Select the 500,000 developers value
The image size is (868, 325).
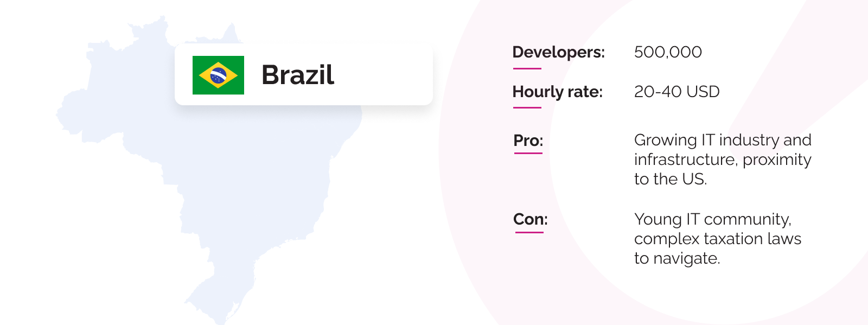[x=668, y=52]
